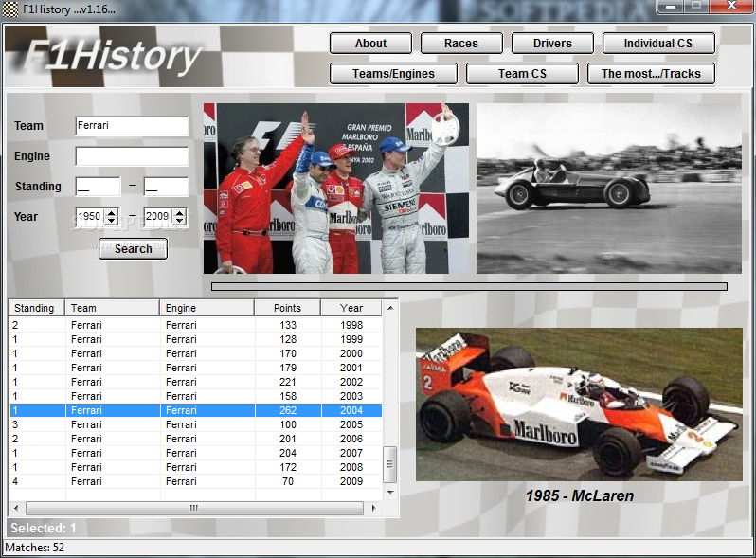756x558 pixels.
Task: Select the 2006 row with 201 points
Action: 196,439
